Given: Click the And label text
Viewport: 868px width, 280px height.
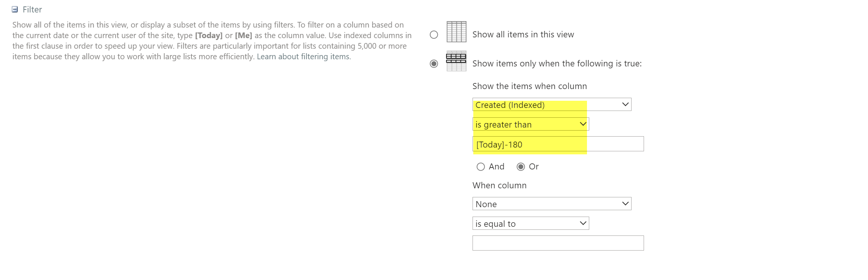Looking at the screenshot, I should pos(496,167).
